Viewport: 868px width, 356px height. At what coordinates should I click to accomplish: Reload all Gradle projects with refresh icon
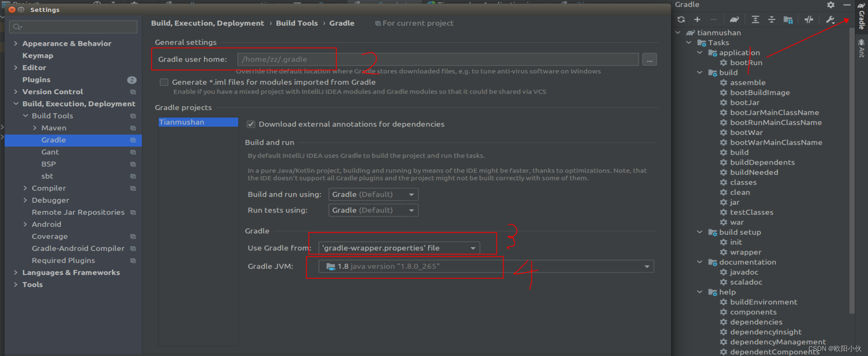click(681, 19)
